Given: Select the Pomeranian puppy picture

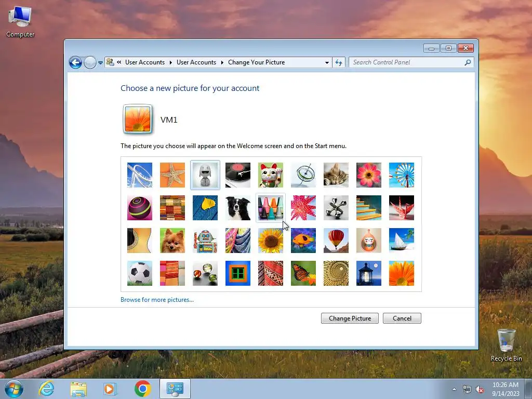Looking at the screenshot, I should (x=172, y=241).
